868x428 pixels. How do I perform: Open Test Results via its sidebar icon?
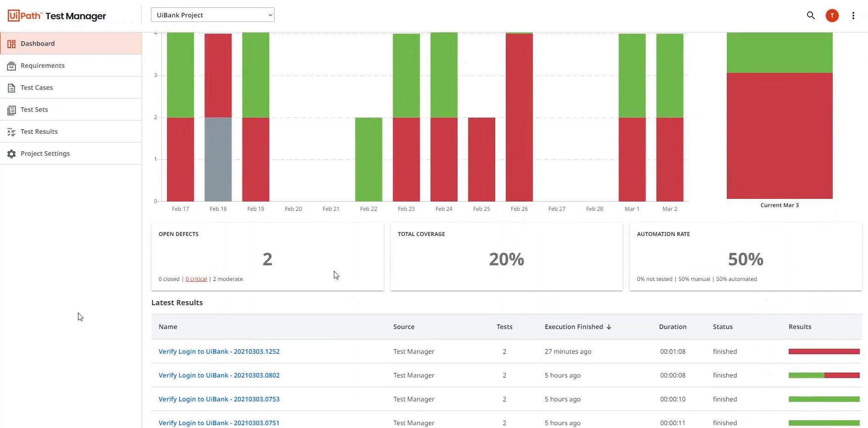(12, 132)
